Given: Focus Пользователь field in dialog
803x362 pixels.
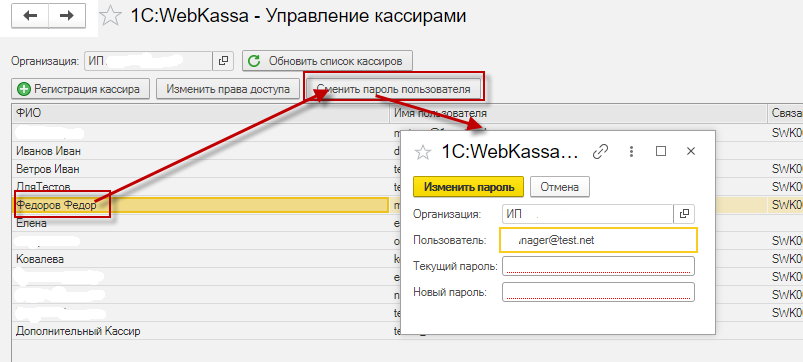Looking at the screenshot, I should [598, 240].
